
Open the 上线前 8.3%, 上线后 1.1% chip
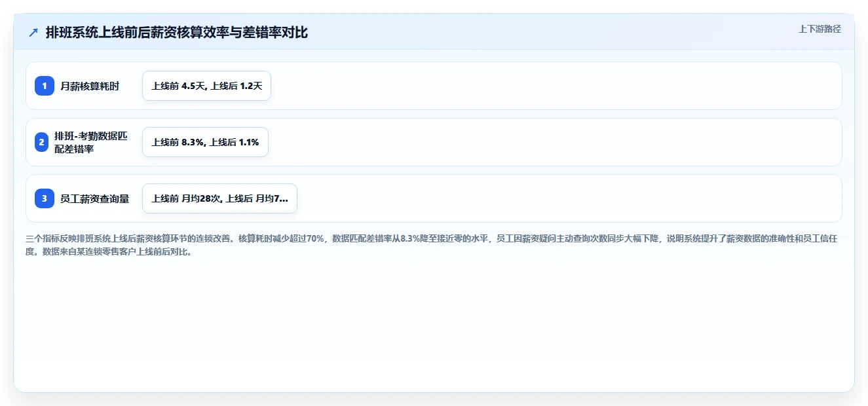[205, 142]
